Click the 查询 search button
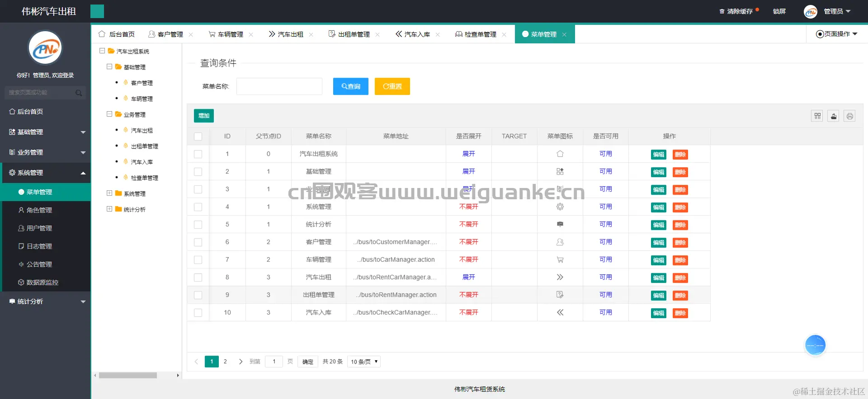Viewport: 868px width, 399px height. coord(351,86)
